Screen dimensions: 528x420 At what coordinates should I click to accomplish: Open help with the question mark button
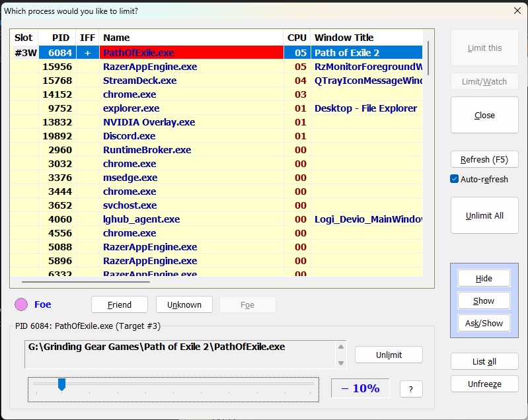click(411, 389)
